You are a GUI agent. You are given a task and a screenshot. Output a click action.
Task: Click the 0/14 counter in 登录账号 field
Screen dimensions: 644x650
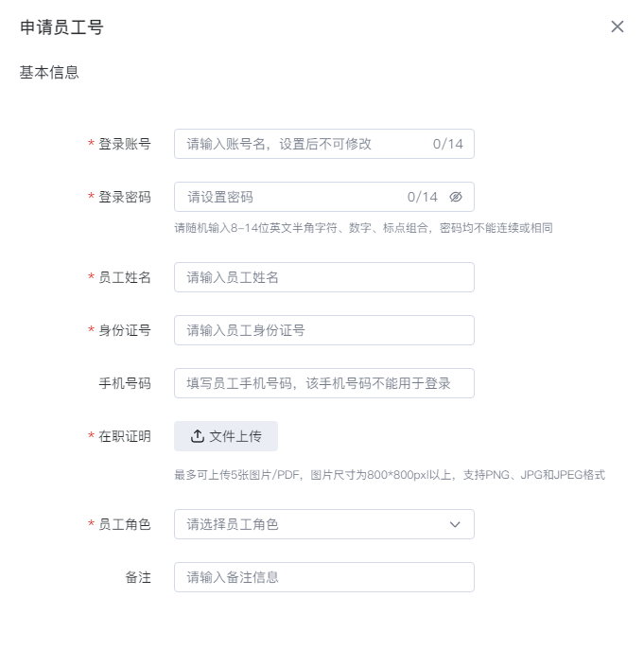(447, 144)
